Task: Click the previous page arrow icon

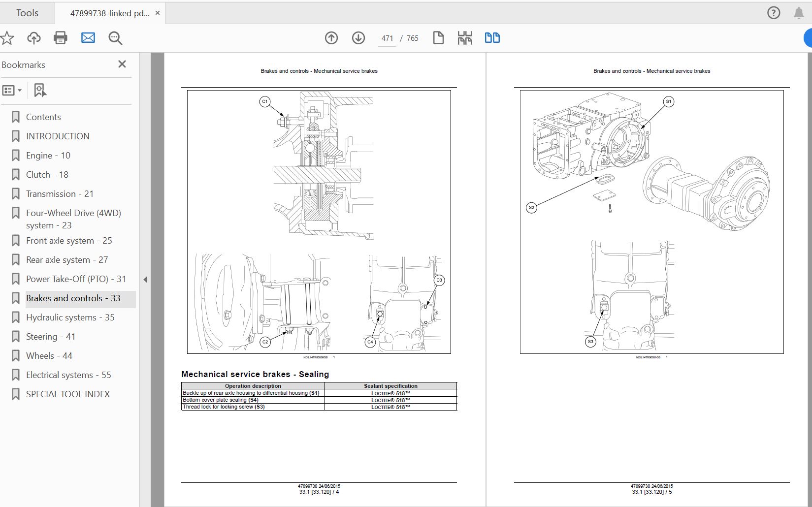Action: [331, 38]
